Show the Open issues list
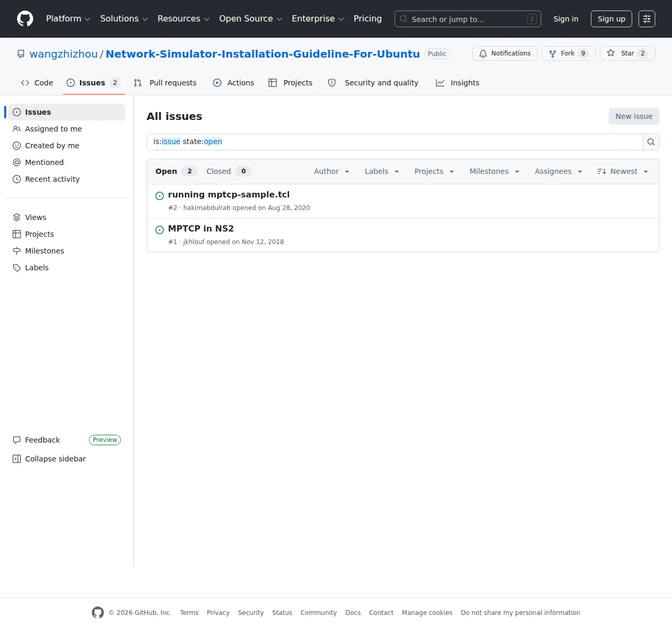The width and height of the screenshot is (672, 628). (x=176, y=171)
